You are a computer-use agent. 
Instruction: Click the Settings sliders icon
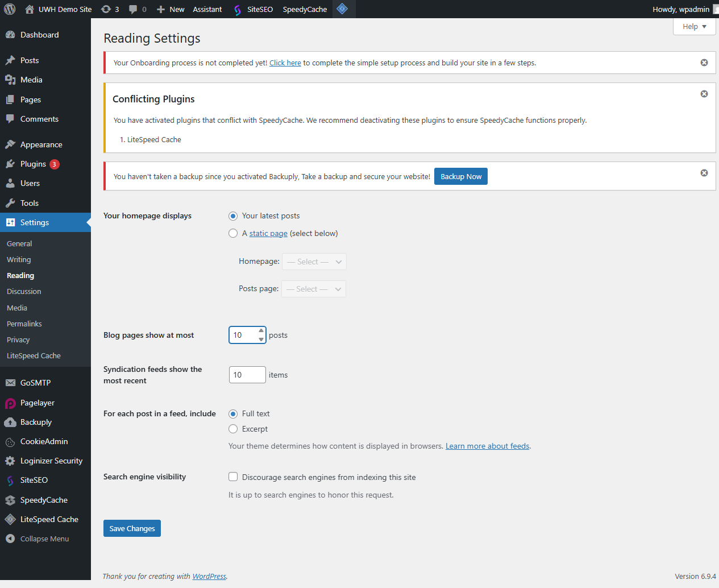click(x=10, y=222)
